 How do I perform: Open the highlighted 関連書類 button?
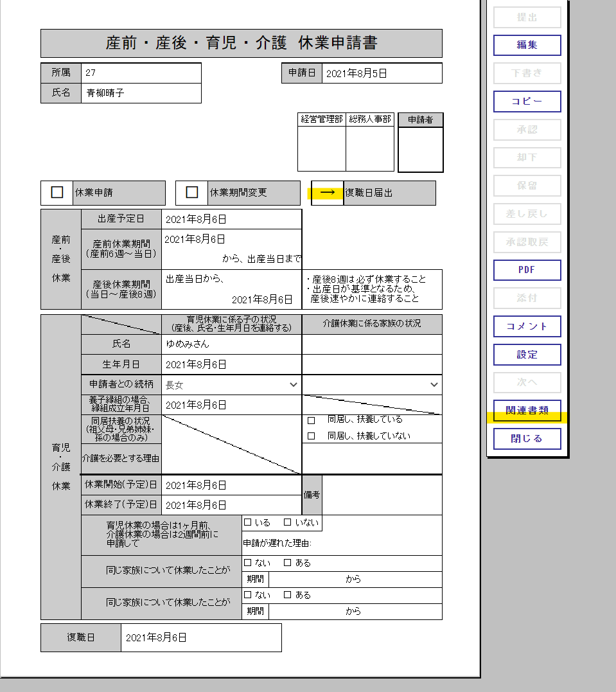coord(527,411)
